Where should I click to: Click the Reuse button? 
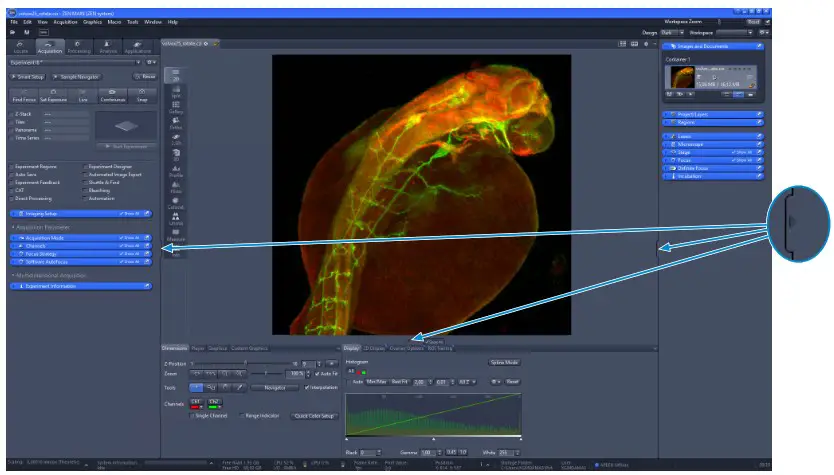(145, 77)
